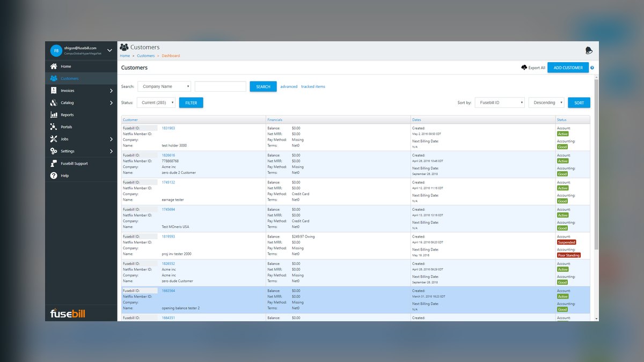Open the Portals menu item

point(80,127)
